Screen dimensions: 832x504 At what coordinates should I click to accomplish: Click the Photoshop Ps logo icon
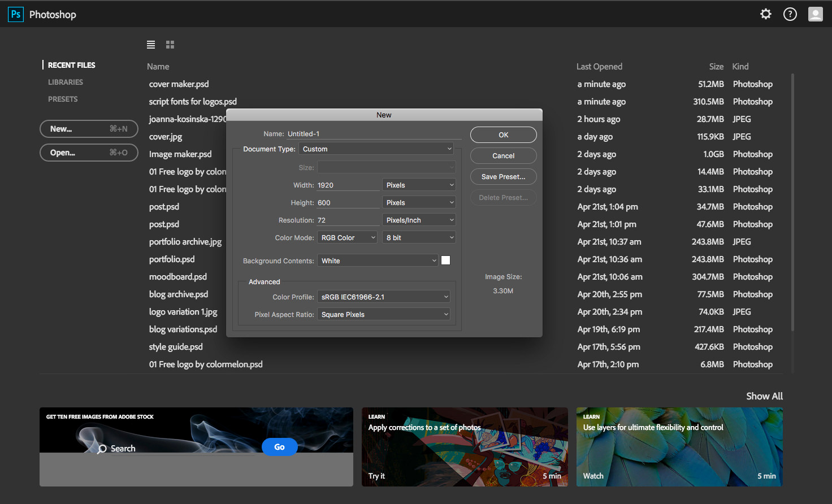(x=16, y=14)
